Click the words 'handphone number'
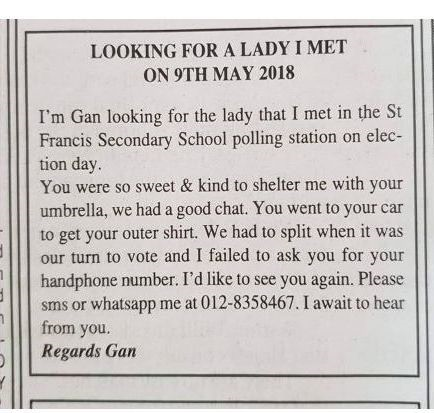This screenshot has width=434, height=413. click(107, 280)
